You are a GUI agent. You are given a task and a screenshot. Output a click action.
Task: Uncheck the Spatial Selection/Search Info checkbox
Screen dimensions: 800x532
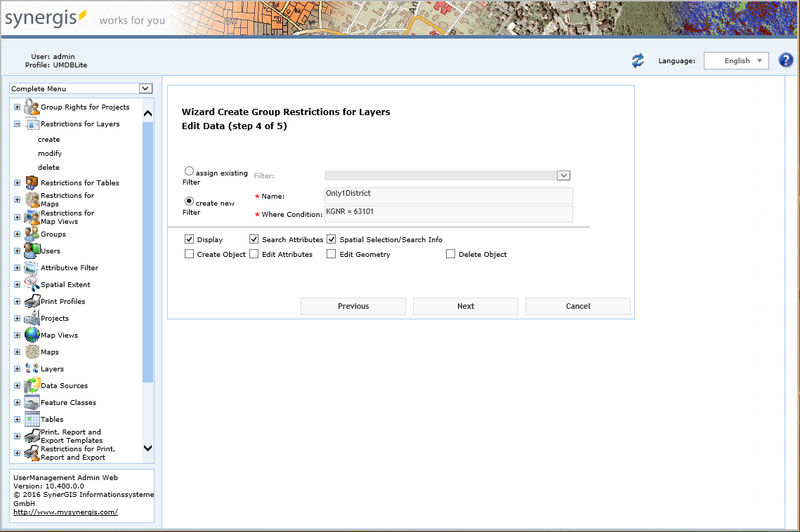tap(331, 239)
